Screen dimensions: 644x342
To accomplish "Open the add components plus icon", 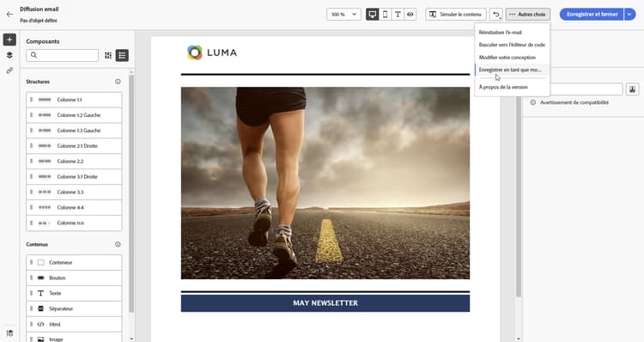I will pos(9,40).
